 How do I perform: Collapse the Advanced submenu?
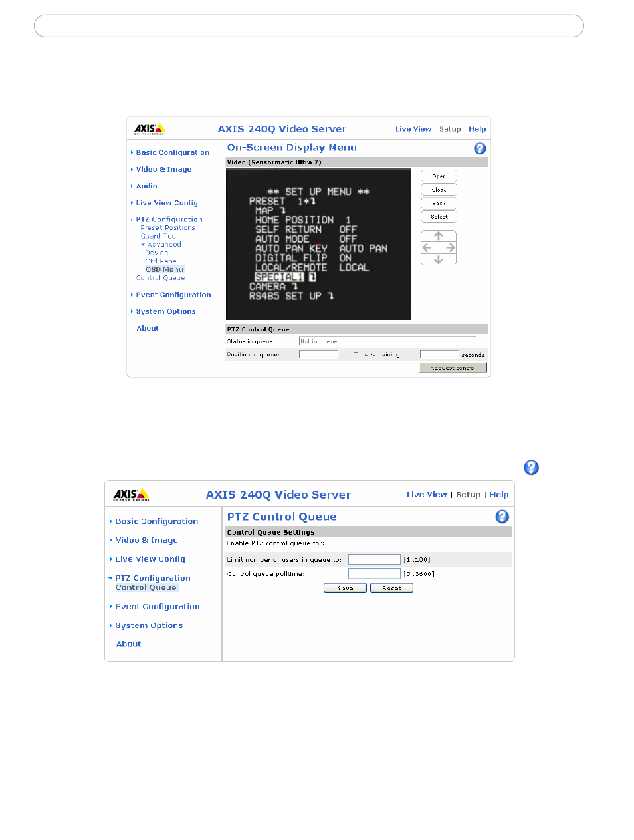[x=163, y=245]
